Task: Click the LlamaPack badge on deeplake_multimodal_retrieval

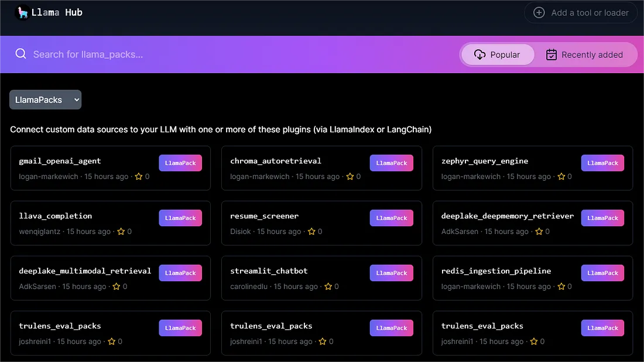Action: [x=180, y=273]
